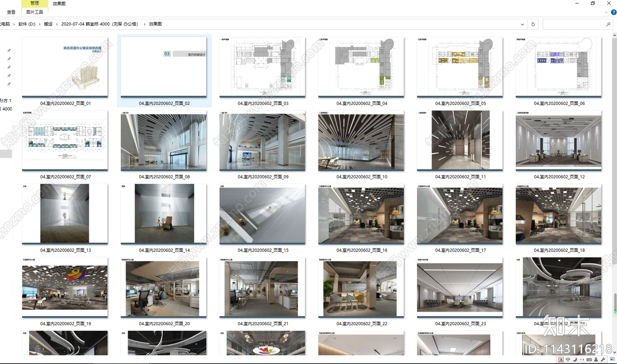Screen dimensions: 617x364
Task: Open the 管理 ribbon tab
Action: 35,3
